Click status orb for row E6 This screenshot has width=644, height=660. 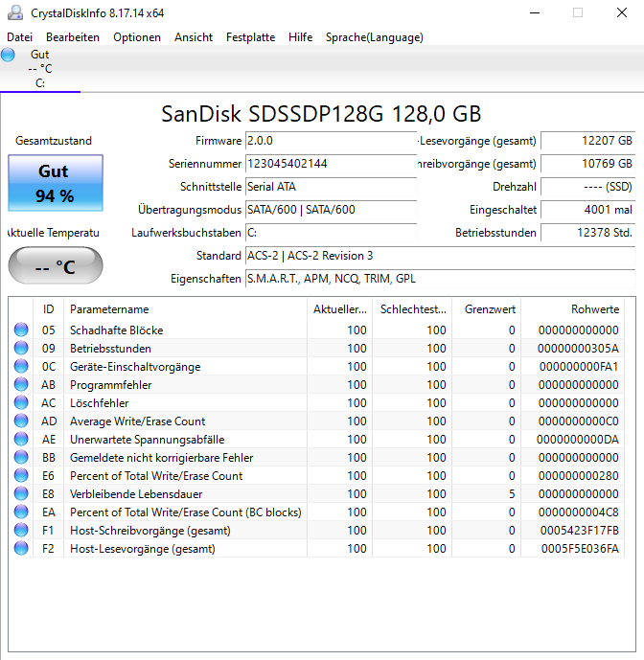point(21,475)
